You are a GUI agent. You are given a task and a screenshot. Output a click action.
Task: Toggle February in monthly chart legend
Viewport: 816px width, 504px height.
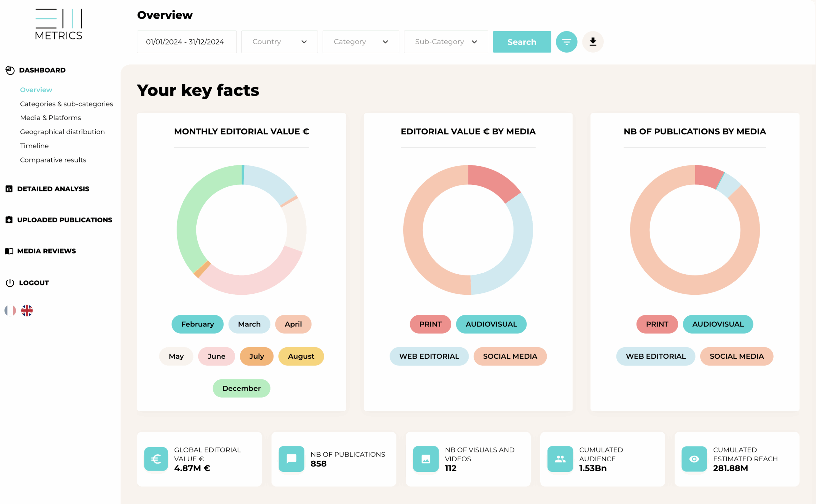click(197, 324)
